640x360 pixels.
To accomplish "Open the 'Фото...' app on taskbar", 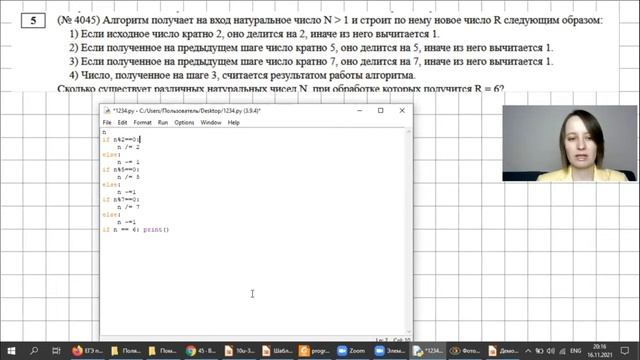I will [465, 351].
